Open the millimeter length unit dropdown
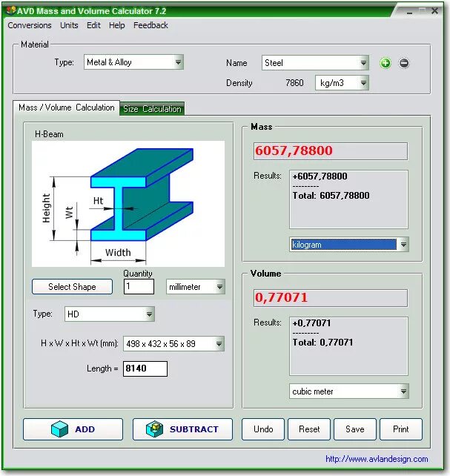Image resolution: width=450 pixels, height=476 pixels. pos(196,287)
